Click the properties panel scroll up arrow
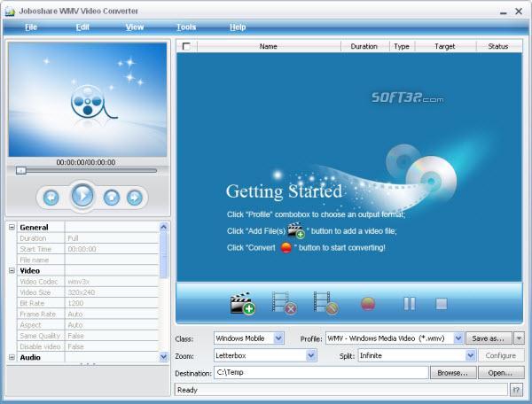Viewport: 532px width, 404px height. pos(163,227)
